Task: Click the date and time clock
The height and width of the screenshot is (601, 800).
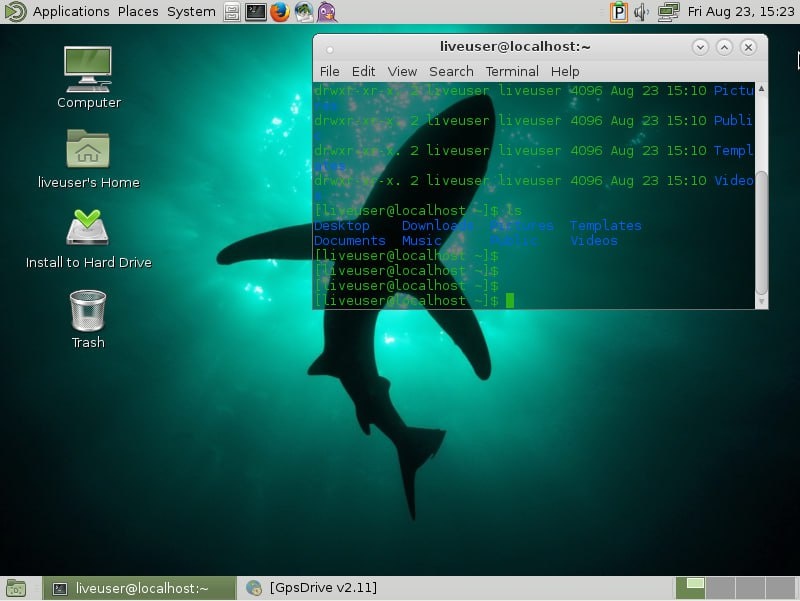Action: pyautogui.click(x=741, y=12)
